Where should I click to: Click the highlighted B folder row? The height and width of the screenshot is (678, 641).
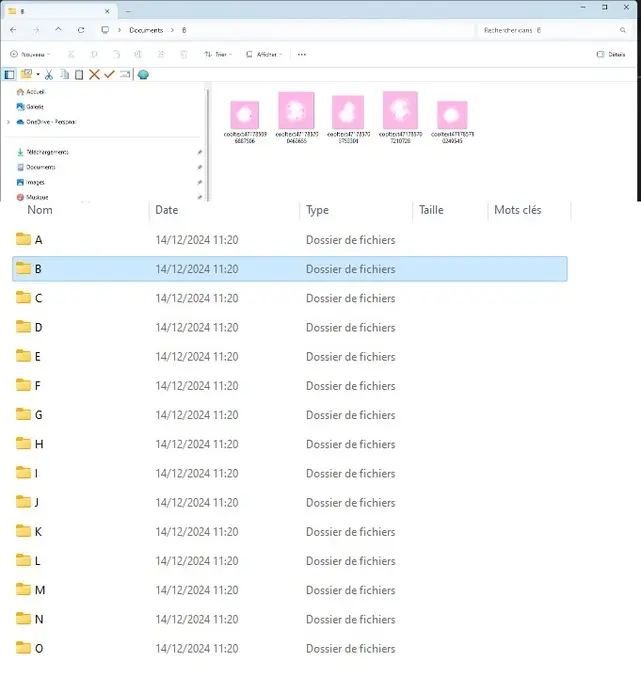(x=290, y=269)
